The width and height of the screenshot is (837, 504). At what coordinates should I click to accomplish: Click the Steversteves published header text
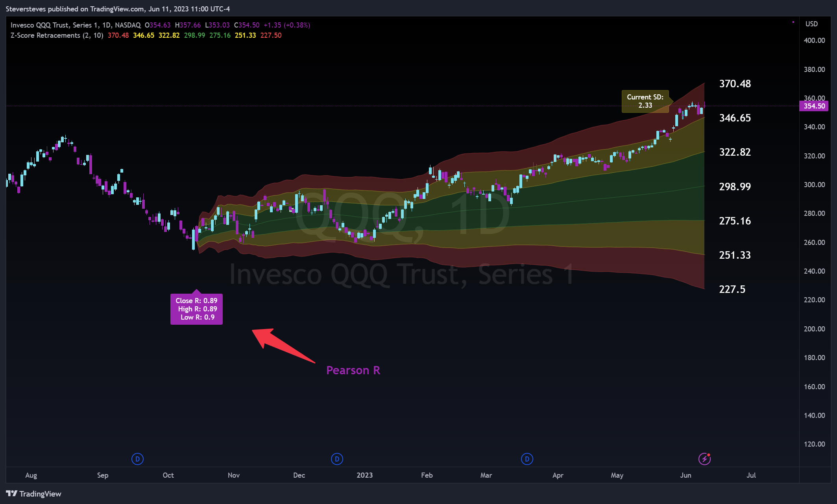tap(118, 9)
